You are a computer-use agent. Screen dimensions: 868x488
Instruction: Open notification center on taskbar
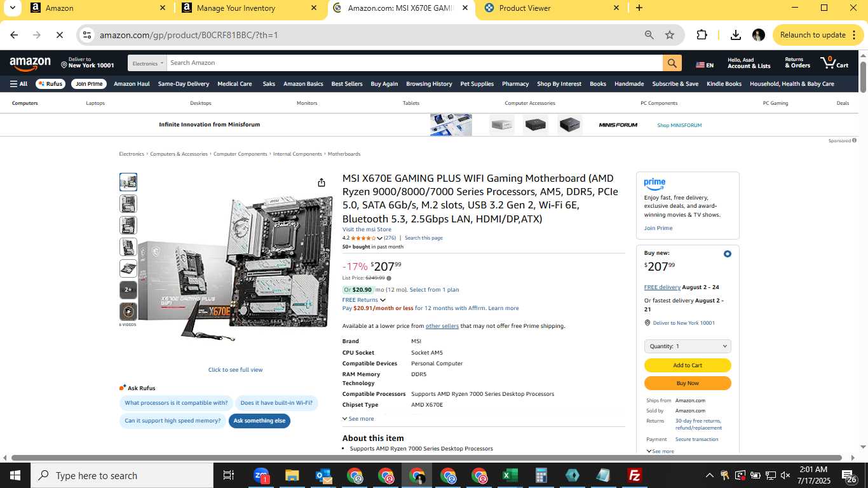coord(848,475)
